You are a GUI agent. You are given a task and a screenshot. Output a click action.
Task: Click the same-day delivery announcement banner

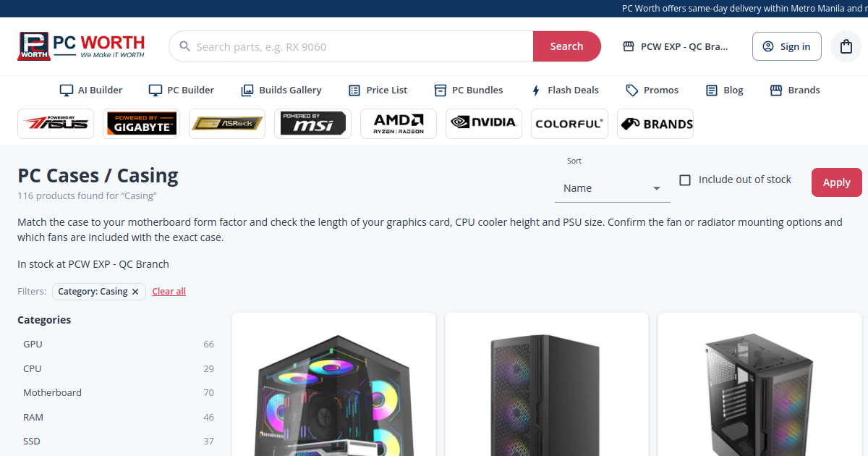(x=745, y=9)
